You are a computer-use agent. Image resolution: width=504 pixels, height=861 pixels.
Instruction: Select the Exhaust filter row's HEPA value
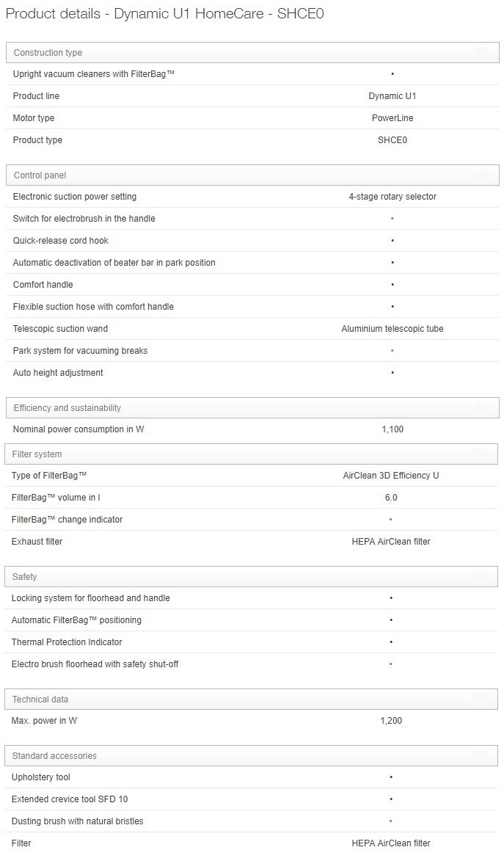coord(391,542)
